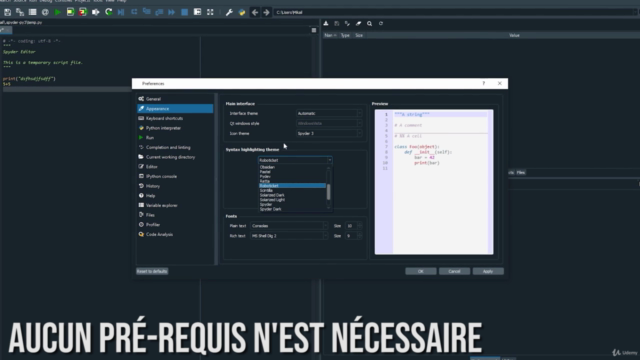Click the green Run file icon

[58, 13]
